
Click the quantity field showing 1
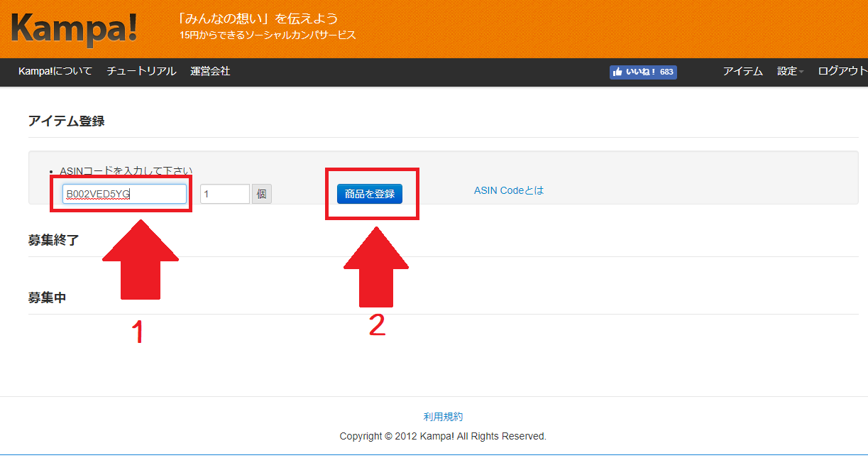click(x=224, y=194)
